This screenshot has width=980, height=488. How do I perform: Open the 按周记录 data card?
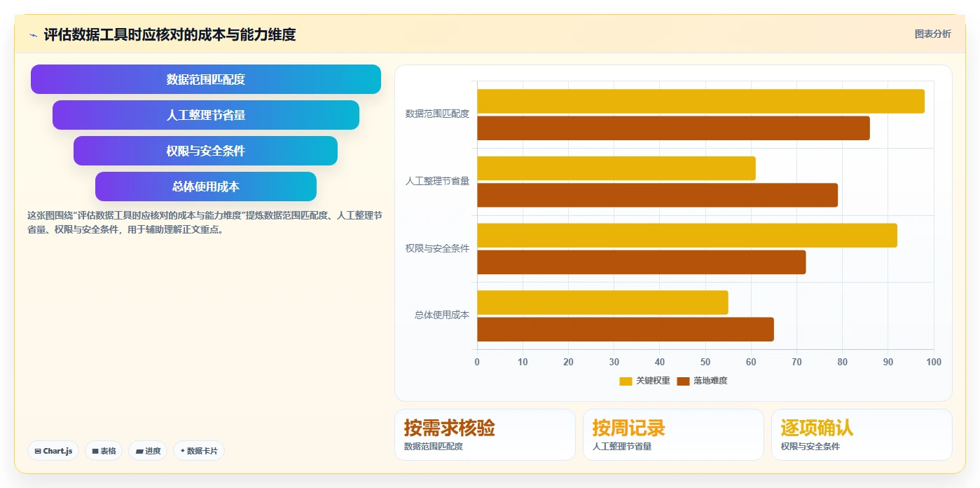pyautogui.click(x=673, y=435)
